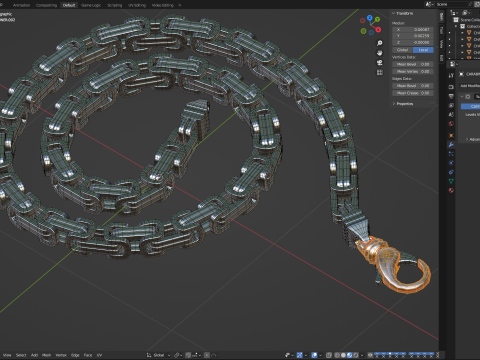Click the Scene name field

pyautogui.click(x=451, y=4)
